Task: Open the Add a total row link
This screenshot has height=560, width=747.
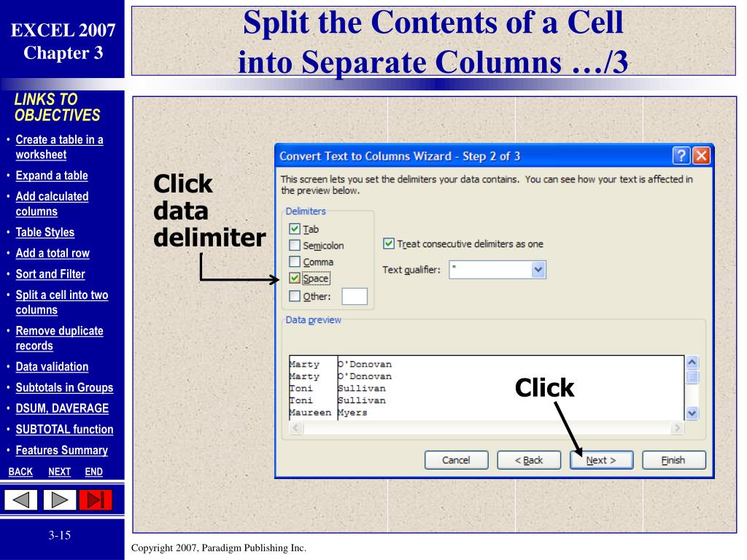Action: tap(53, 253)
